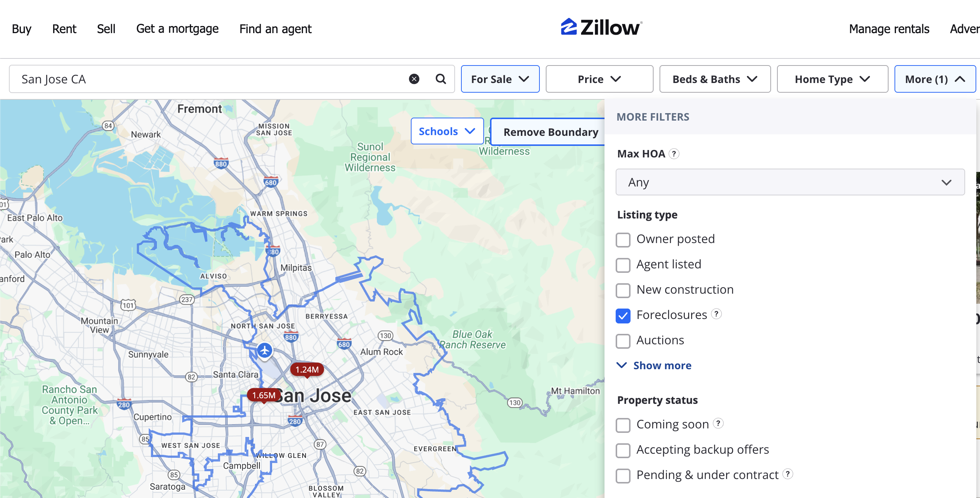Enable the Owner posted checkbox
Image resolution: width=980 pixels, height=498 pixels.
pyautogui.click(x=623, y=240)
